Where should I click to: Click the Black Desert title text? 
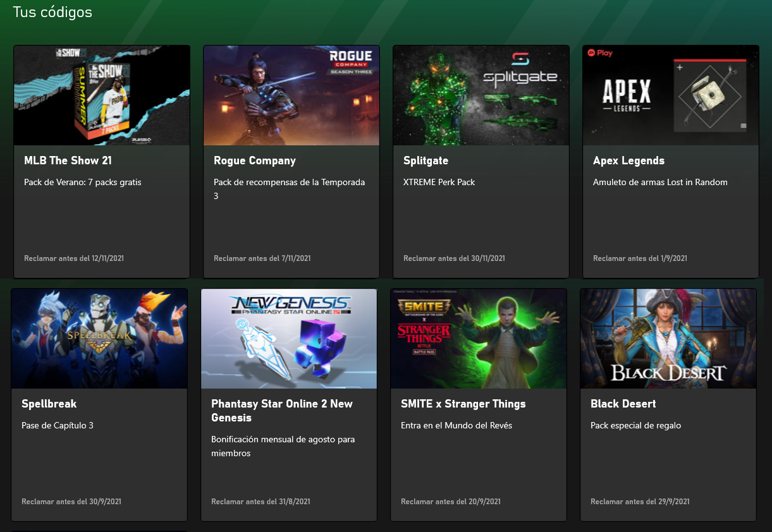tap(623, 404)
